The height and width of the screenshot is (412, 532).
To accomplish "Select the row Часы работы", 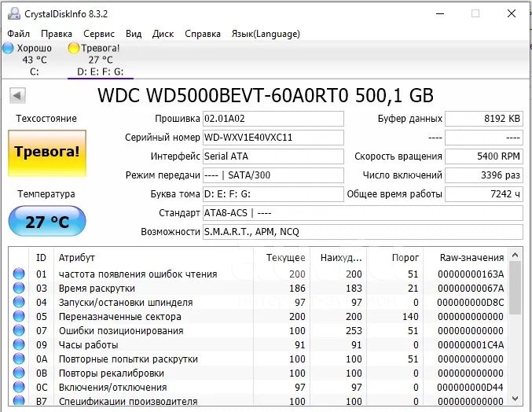I will [259, 345].
